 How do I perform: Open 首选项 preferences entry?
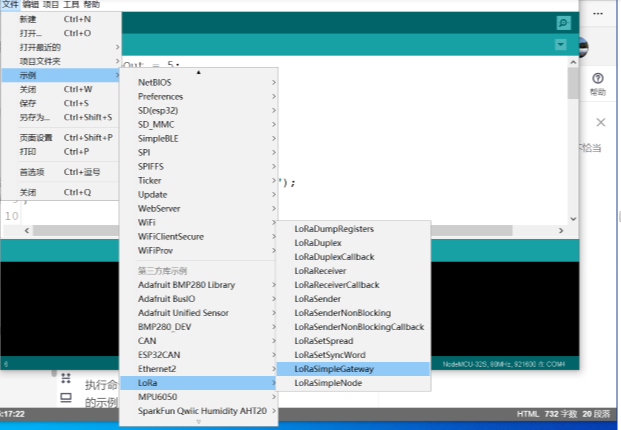point(61,172)
